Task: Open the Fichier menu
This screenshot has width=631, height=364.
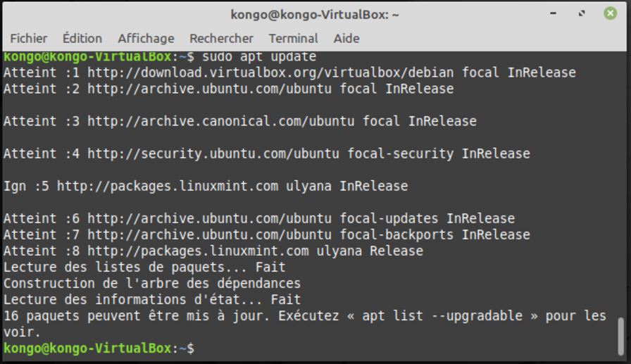Action: 29,39
